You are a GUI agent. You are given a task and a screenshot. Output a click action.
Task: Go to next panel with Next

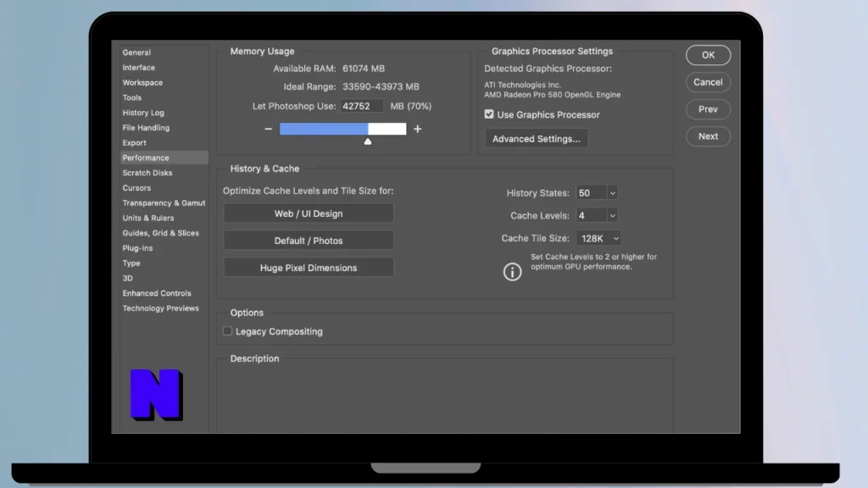708,136
